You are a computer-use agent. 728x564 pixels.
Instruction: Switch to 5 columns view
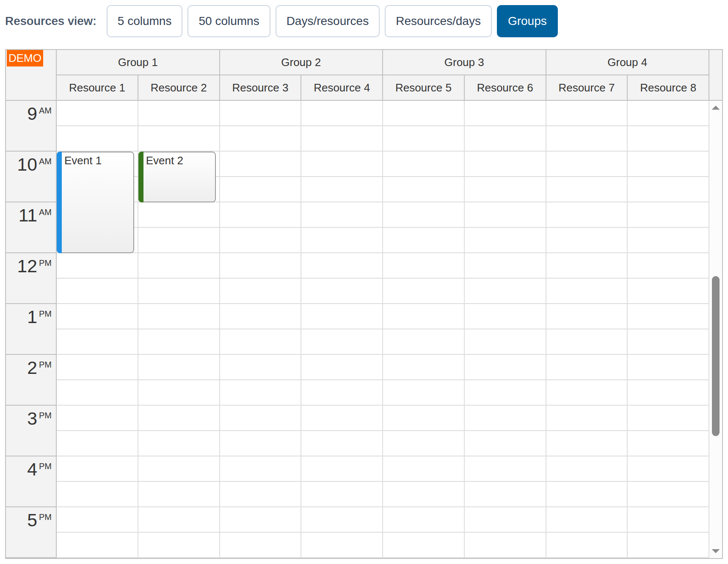[x=144, y=21]
